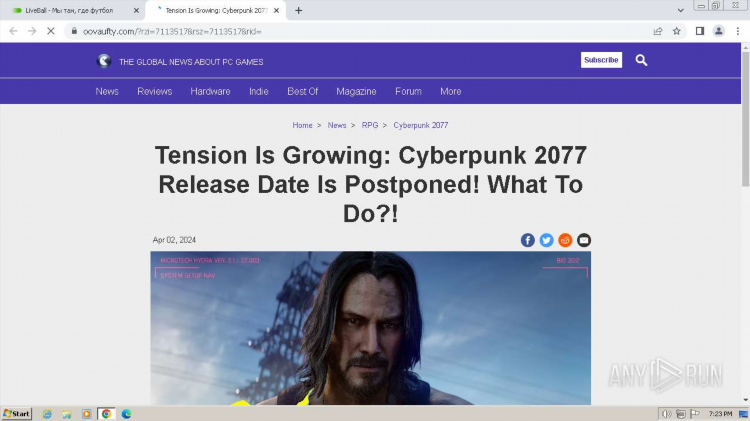Open the Hardware nav menu
The width and height of the screenshot is (750, 421).
[x=210, y=91]
